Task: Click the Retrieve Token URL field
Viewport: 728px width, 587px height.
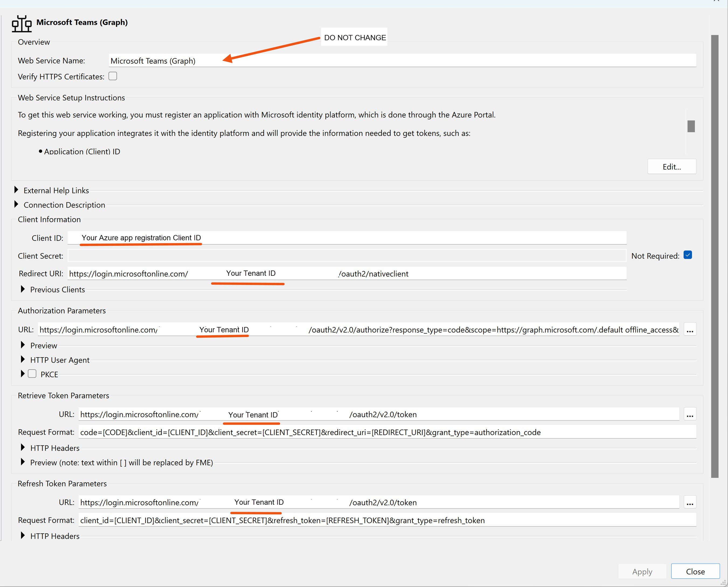Action: (x=379, y=414)
